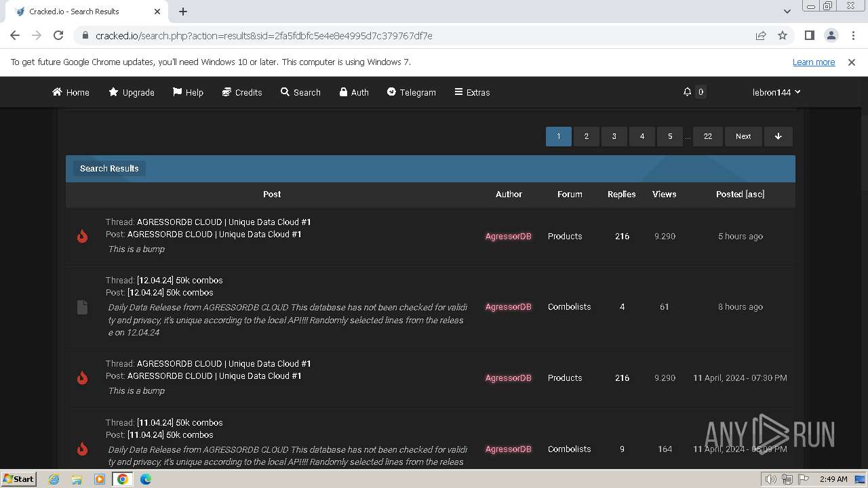The image size is (868, 488).
Task: Reload the page
Action: [x=58, y=35]
